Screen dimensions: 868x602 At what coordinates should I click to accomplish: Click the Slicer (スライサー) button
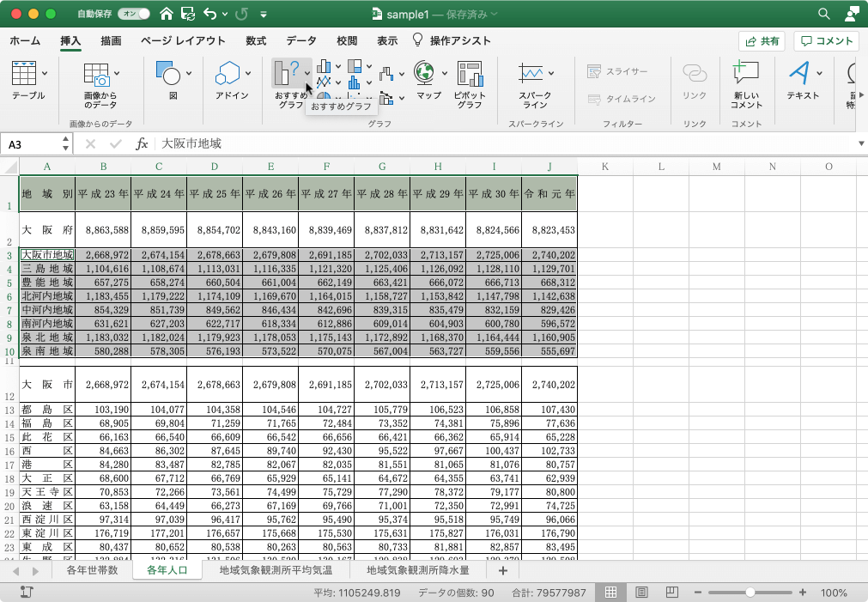click(618, 71)
